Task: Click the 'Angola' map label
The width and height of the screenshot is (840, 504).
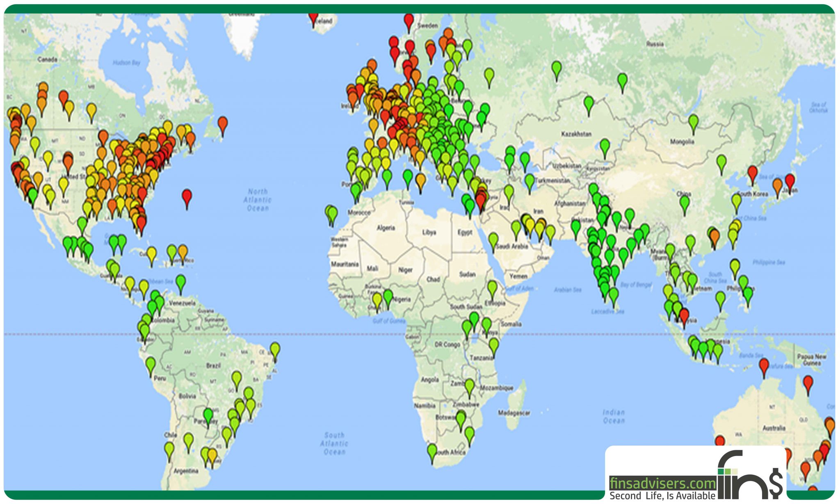Action: tap(430, 380)
